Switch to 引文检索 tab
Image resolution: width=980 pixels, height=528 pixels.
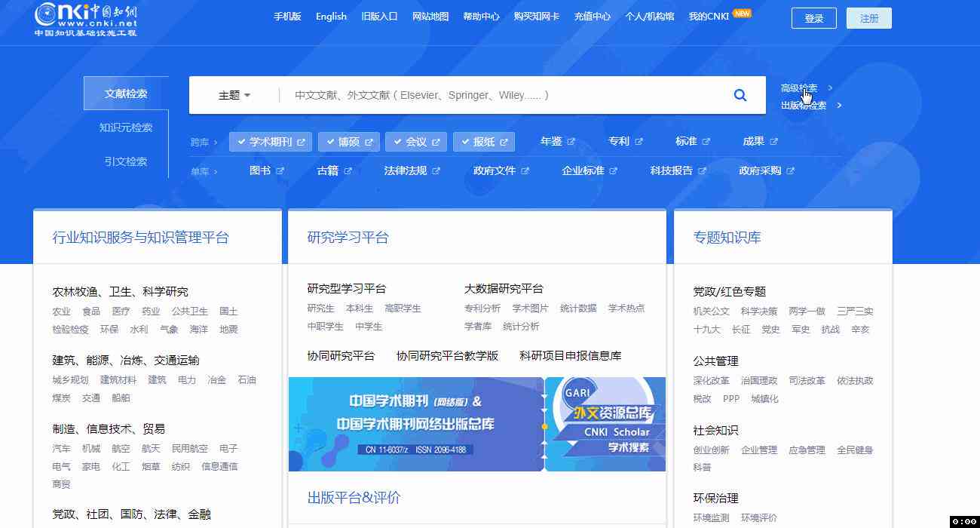pyautogui.click(x=126, y=161)
